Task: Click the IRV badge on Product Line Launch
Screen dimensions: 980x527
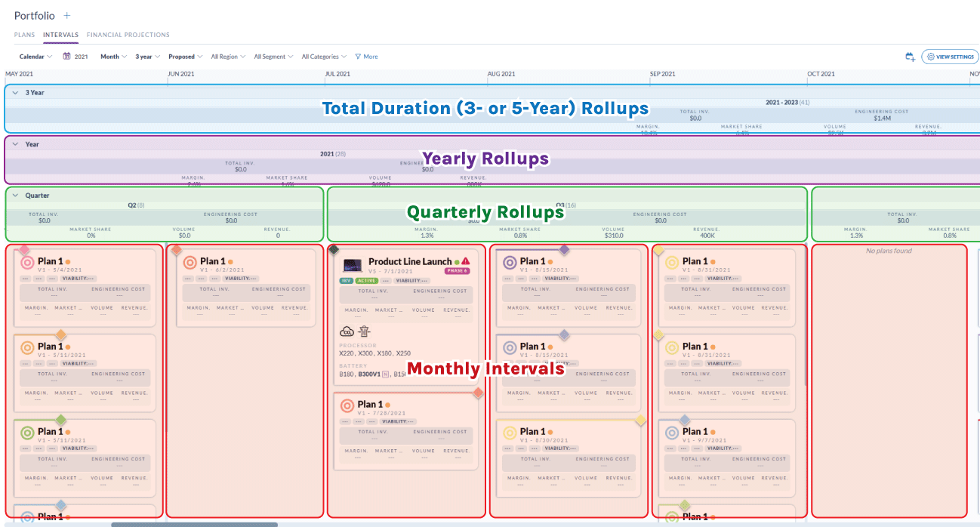Action: pos(347,280)
